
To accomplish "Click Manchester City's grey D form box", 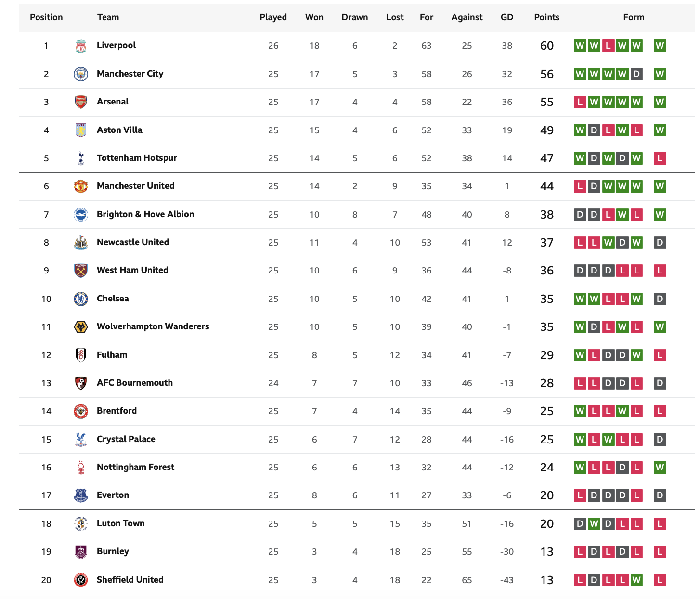I will [636, 74].
